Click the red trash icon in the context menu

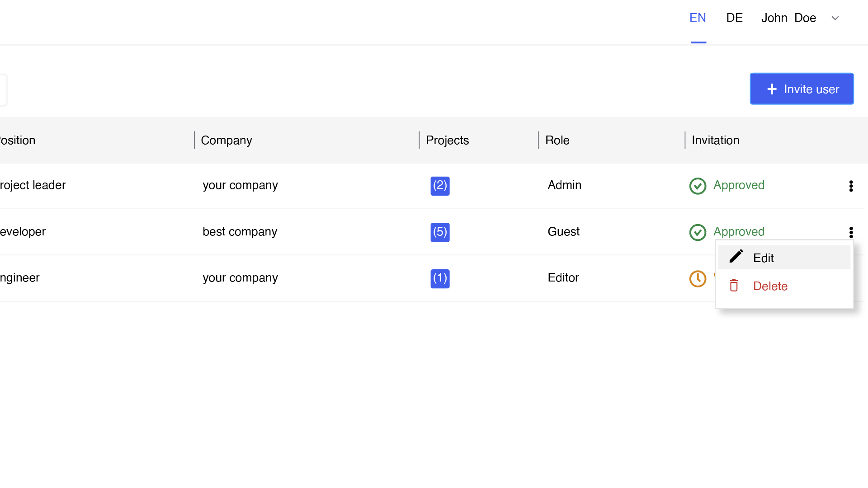click(x=734, y=286)
